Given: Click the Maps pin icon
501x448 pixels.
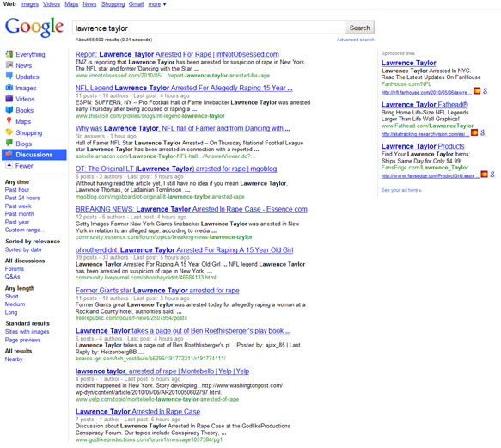Looking at the screenshot, I should point(9,121).
